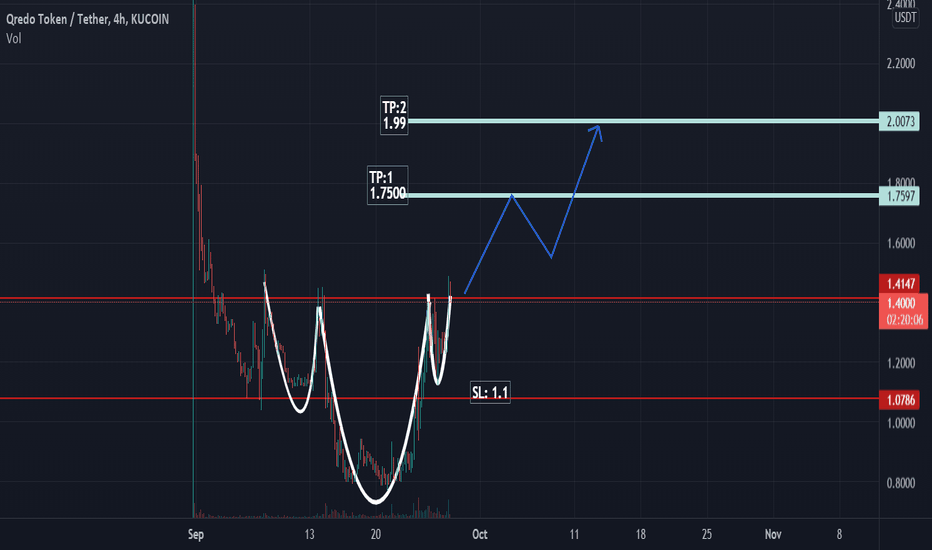The width and height of the screenshot is (932, 550).
Task: Click the 2.0073 price tag on axis
Action: [899, 121]
